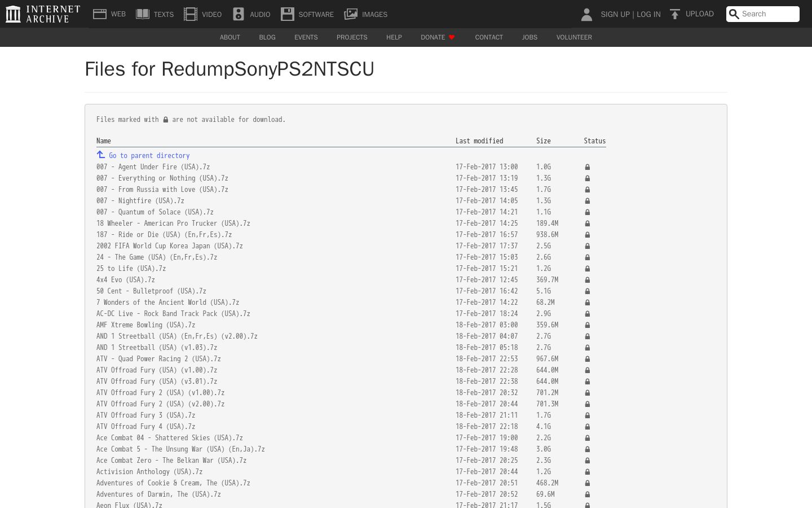
Task: Click the Log In link
Action: [648, 14]
